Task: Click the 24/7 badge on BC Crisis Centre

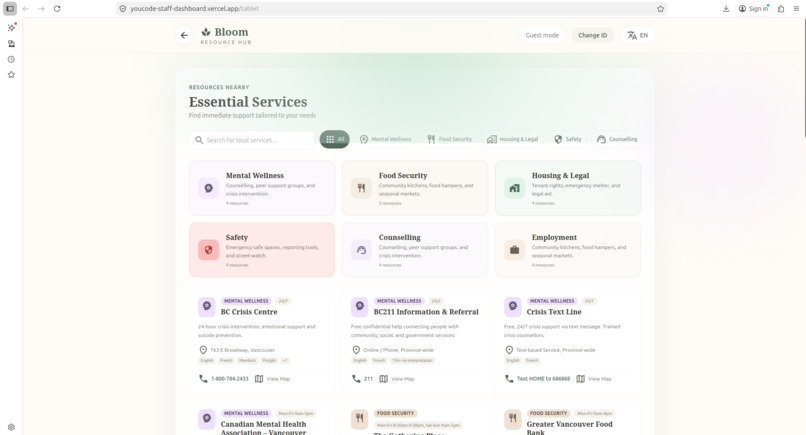Action: coord(283,301)
